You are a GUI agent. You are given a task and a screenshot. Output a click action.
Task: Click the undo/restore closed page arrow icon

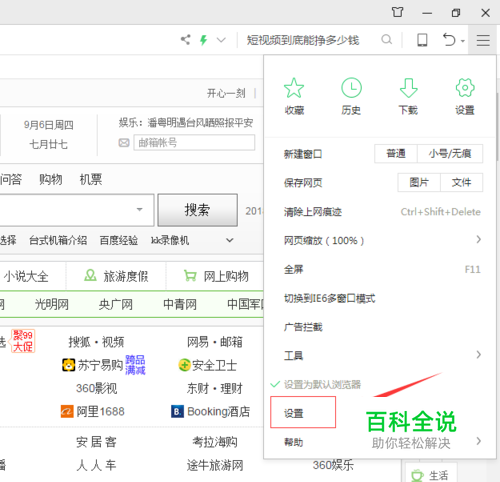click(449, 40)
